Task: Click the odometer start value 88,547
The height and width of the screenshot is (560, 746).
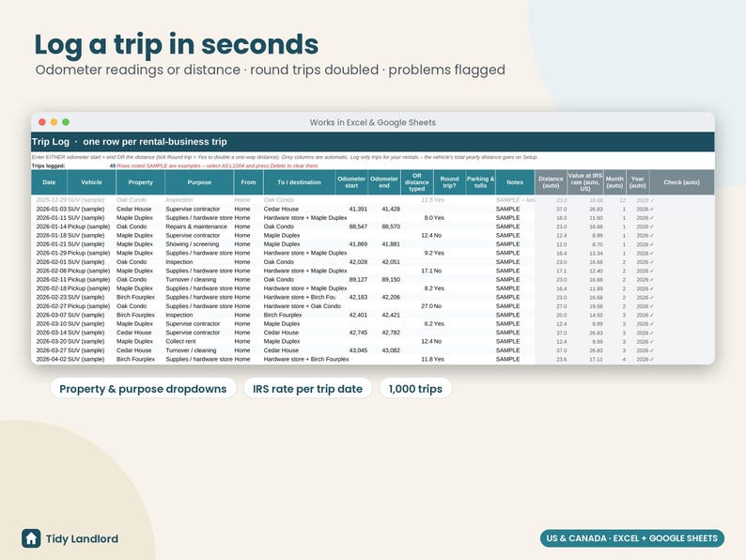Action: 358,226
